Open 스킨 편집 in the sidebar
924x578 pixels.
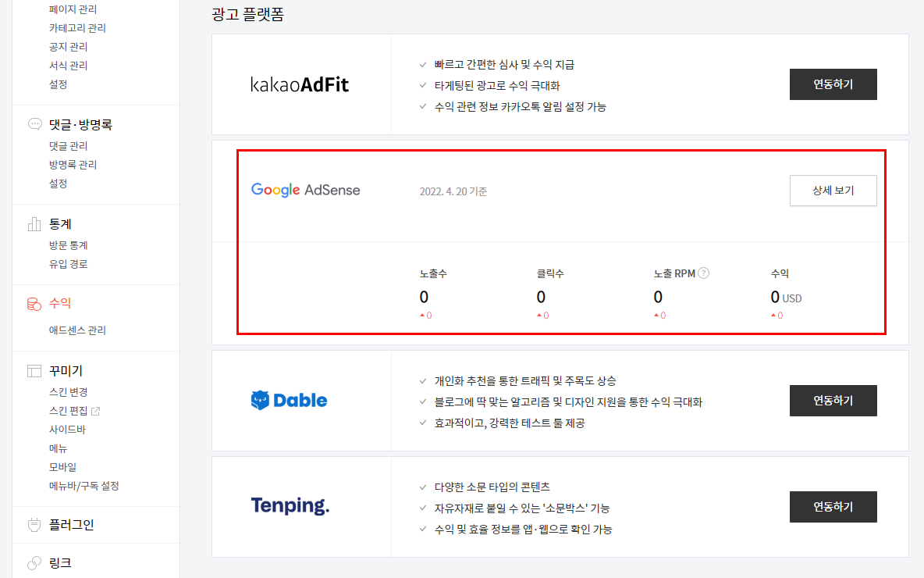click(69, 411)
